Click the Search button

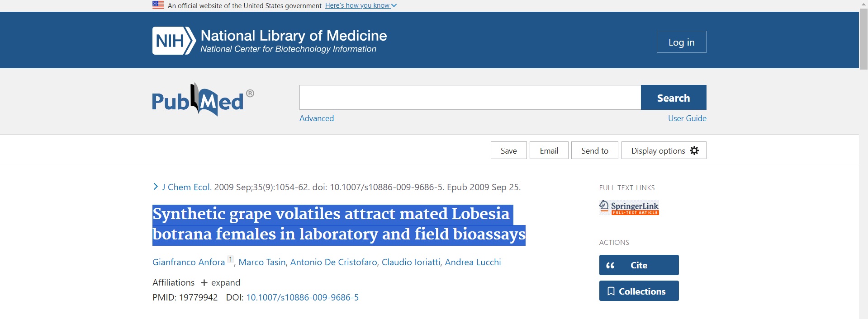tap(674, 98)
